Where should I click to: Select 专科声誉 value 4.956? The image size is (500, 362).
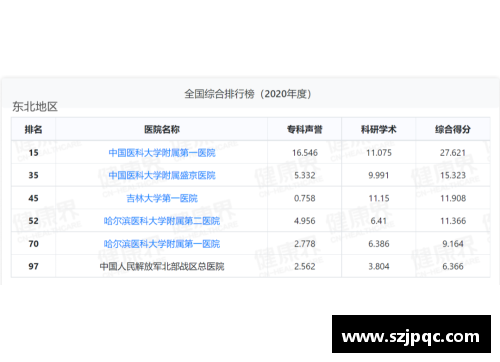305,221
